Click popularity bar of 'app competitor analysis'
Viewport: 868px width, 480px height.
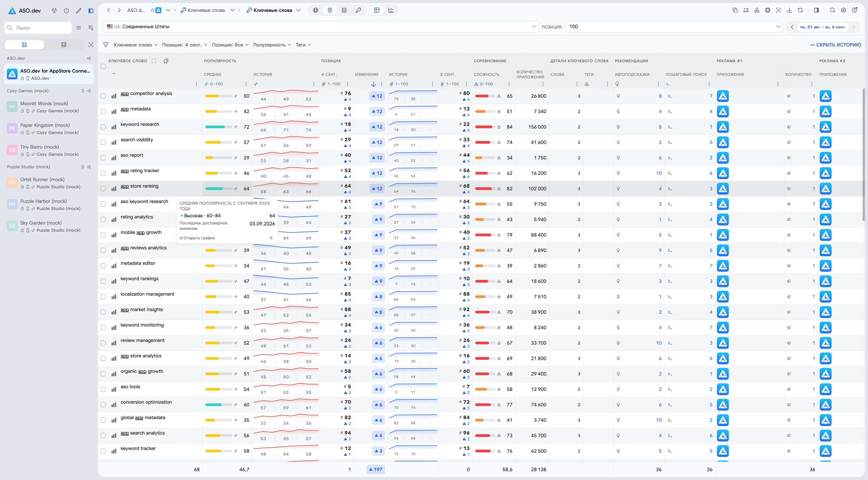click(218, 96)
